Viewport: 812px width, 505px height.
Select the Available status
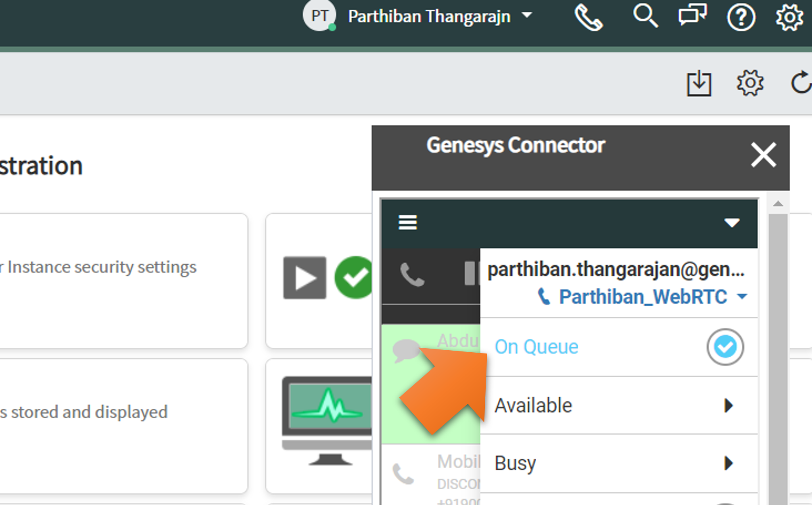click(x=619, y=405)
